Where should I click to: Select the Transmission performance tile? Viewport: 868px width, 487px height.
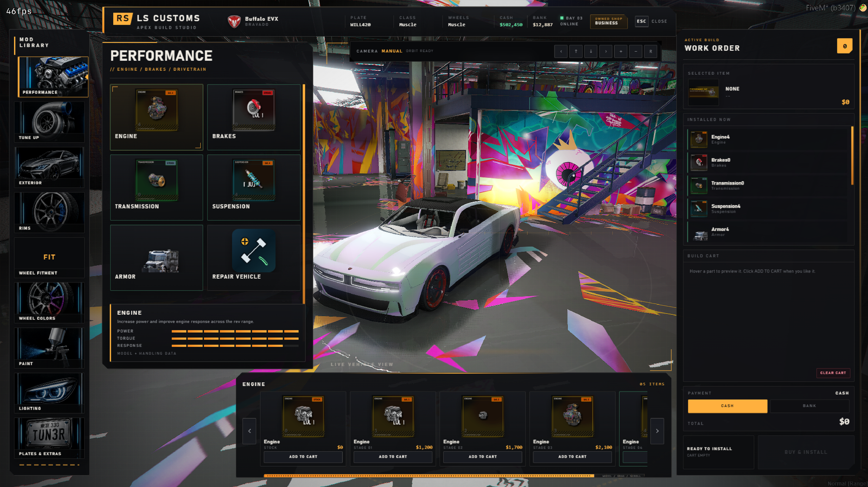(156, 187)
